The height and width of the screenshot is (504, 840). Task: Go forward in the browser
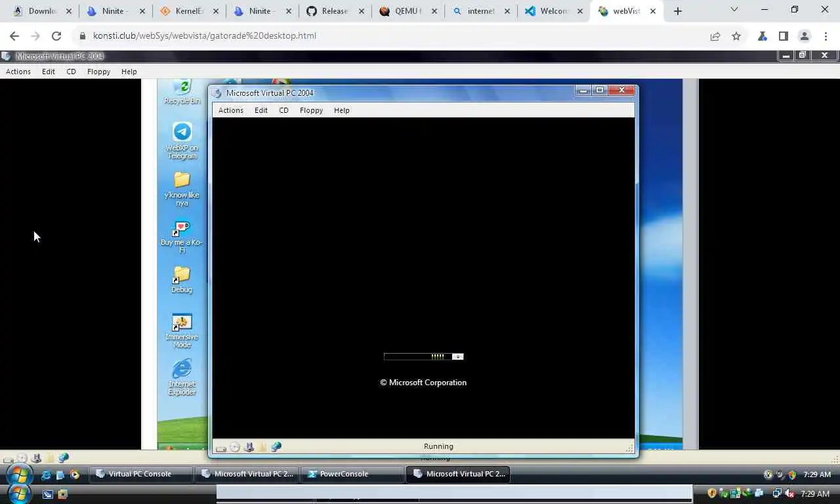[x=35, y=36]
